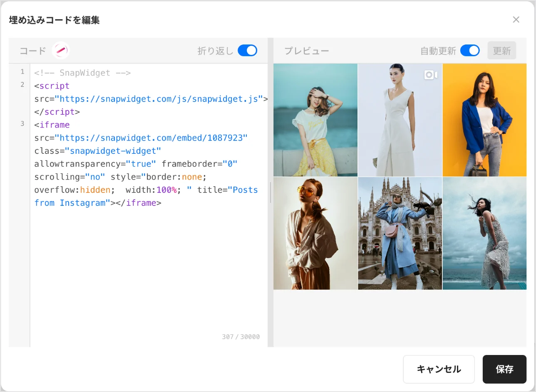Click the キャンセル button
This screenshot has width=536, height=392.
(439, 369)
